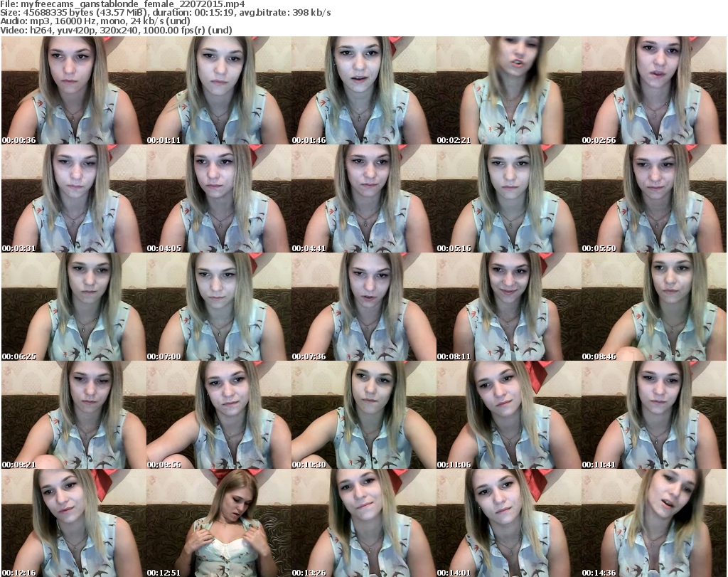Click the frame thumbnail stamped 00:08:46
Viewport: 728px width, 577px height.
pyautogui.click(x=654, y=307)
